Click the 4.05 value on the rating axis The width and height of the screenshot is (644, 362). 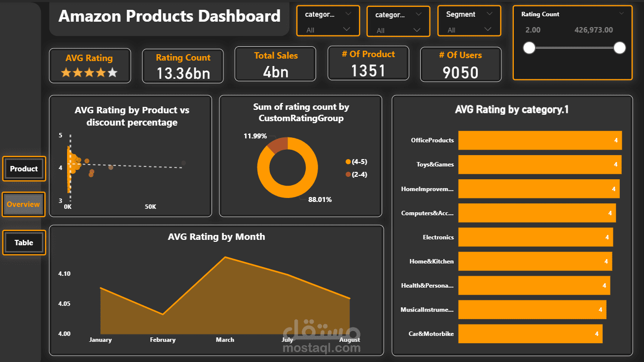pos(65,304)
